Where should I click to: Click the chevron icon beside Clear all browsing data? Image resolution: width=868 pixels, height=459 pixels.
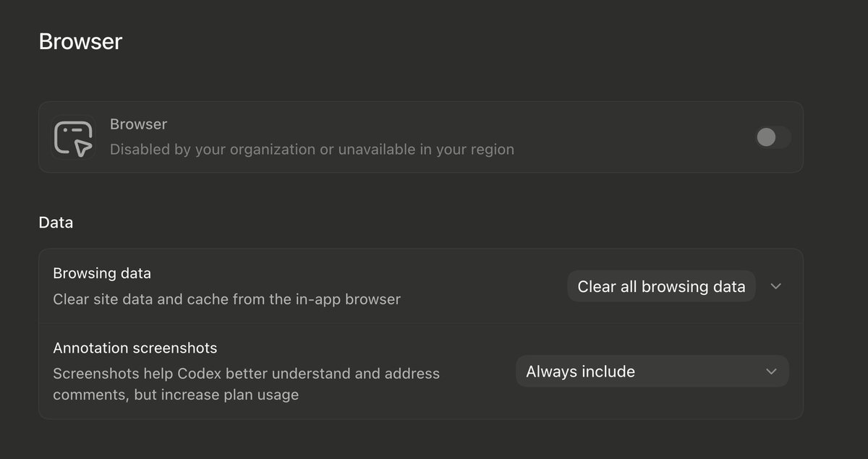click(776, 286)
